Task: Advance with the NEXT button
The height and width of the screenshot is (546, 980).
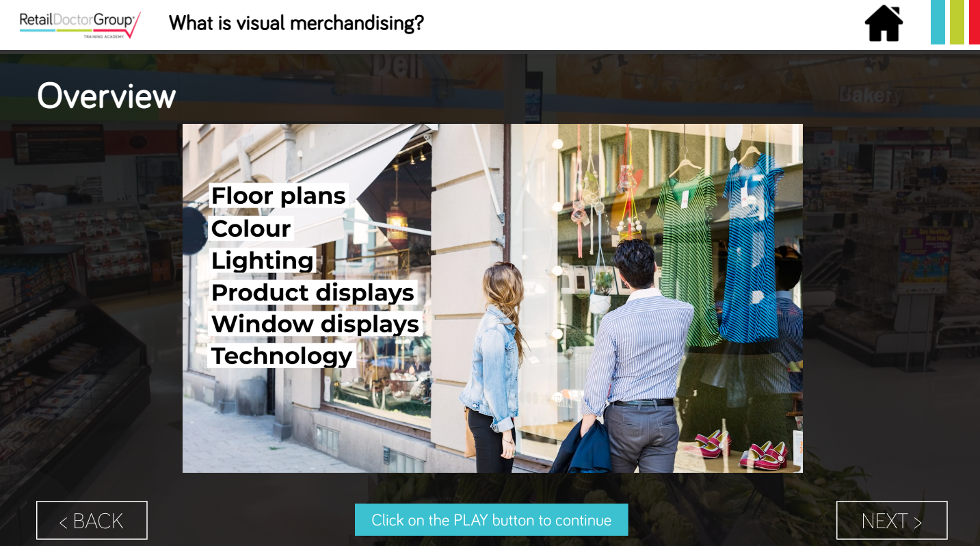Action: (892, 521)
